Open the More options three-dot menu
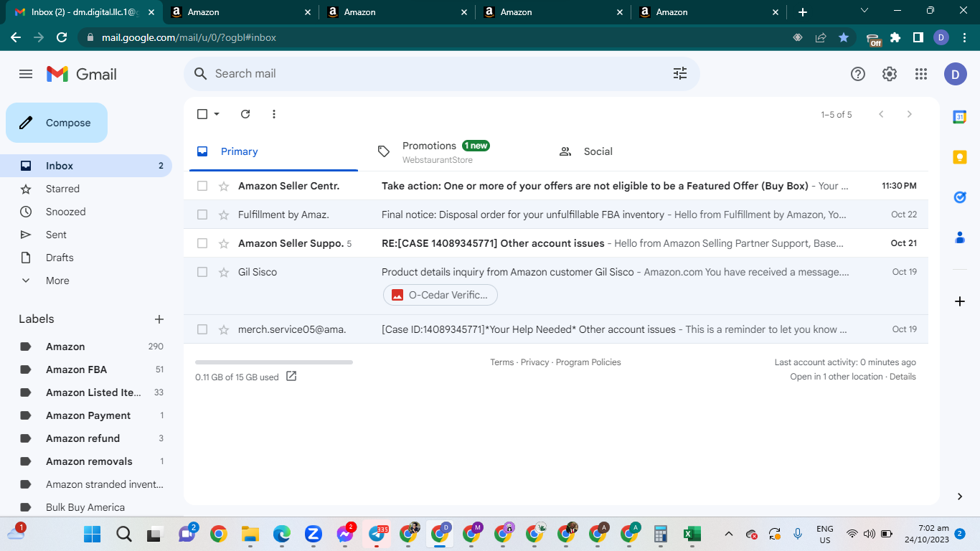 coord(274,114)
